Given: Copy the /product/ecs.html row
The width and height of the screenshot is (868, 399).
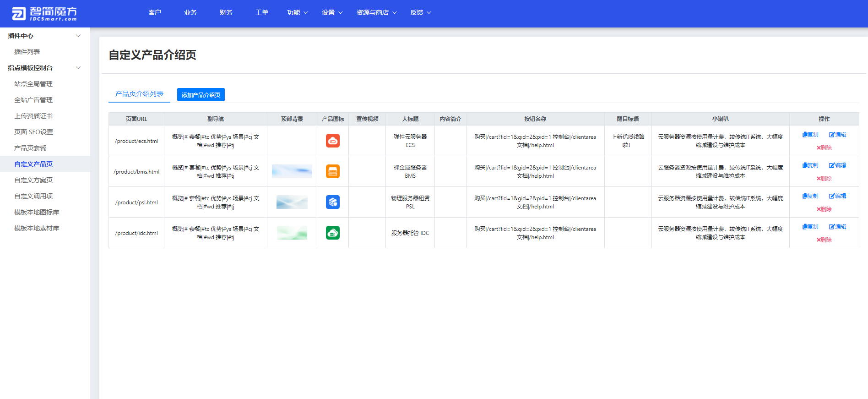Looking at the screenshot, I should (x=810, y=135).
